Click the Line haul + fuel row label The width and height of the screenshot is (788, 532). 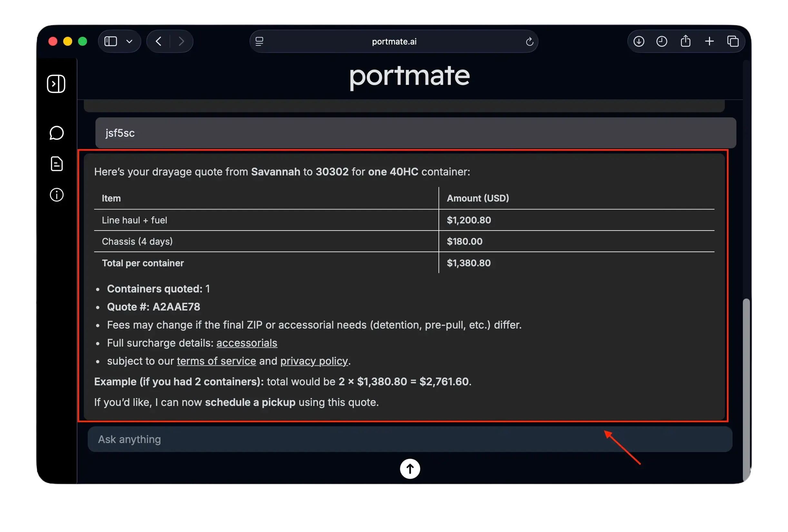click(134, 220)
